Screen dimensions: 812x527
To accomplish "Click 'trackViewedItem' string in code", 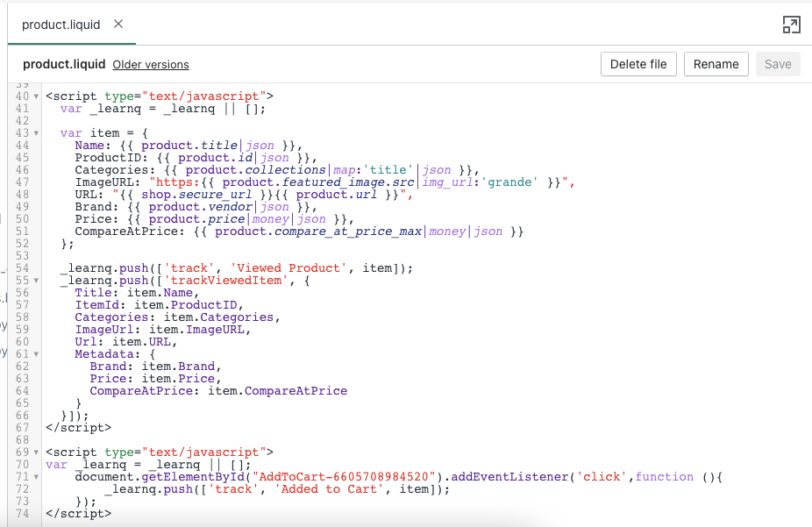I will 225,281.
